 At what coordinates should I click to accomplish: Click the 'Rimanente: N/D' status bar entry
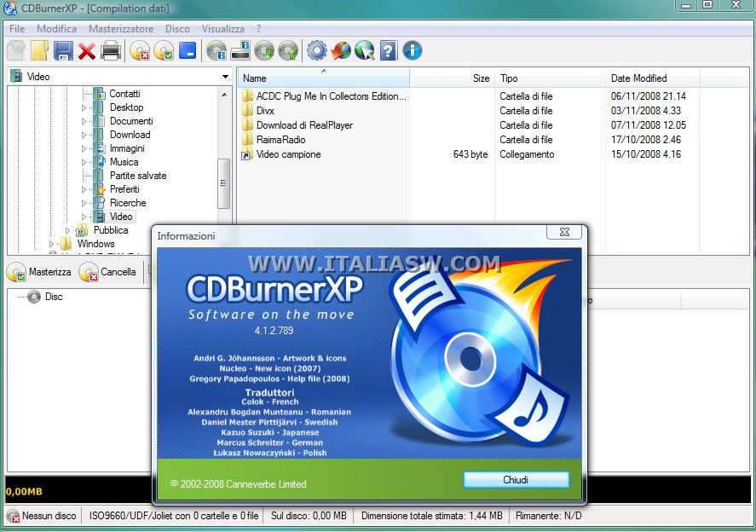pos(548,516)
